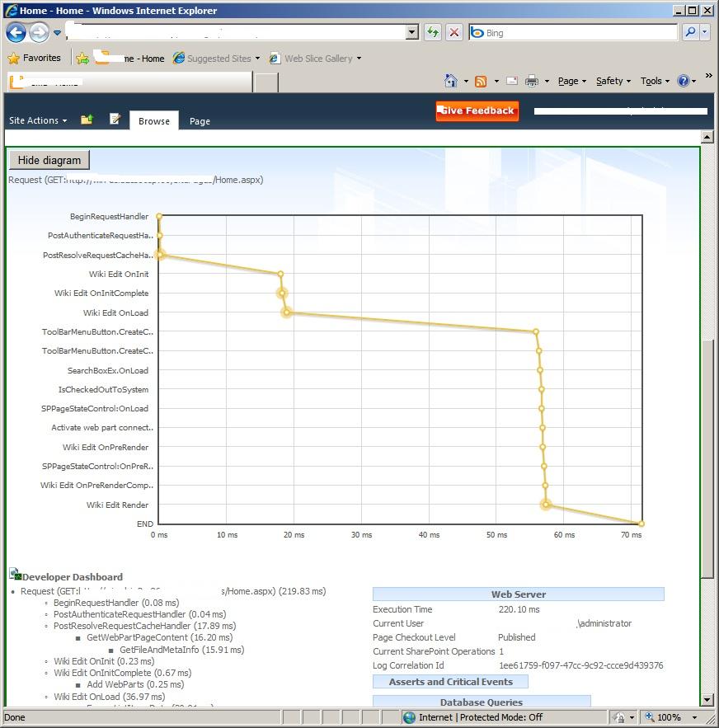The image size is (719, 728).
Task: Click the browser Forward arrow
Action: point(39,33)
